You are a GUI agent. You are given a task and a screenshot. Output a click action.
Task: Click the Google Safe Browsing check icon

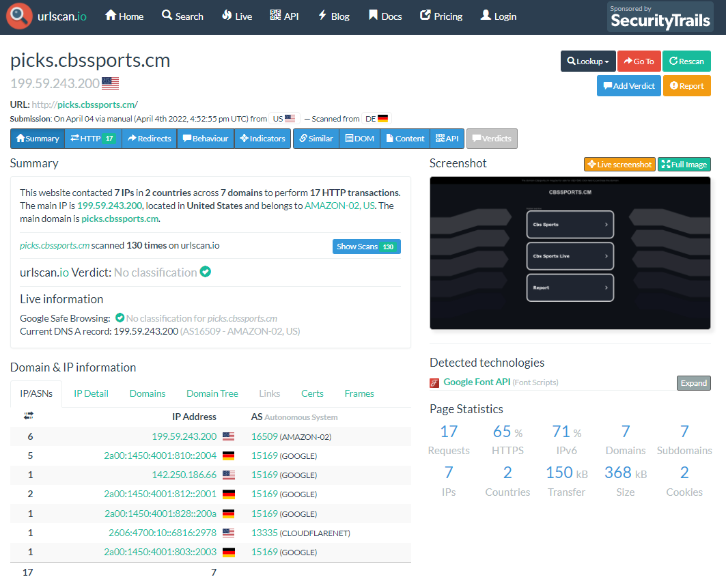click(120, 318)
